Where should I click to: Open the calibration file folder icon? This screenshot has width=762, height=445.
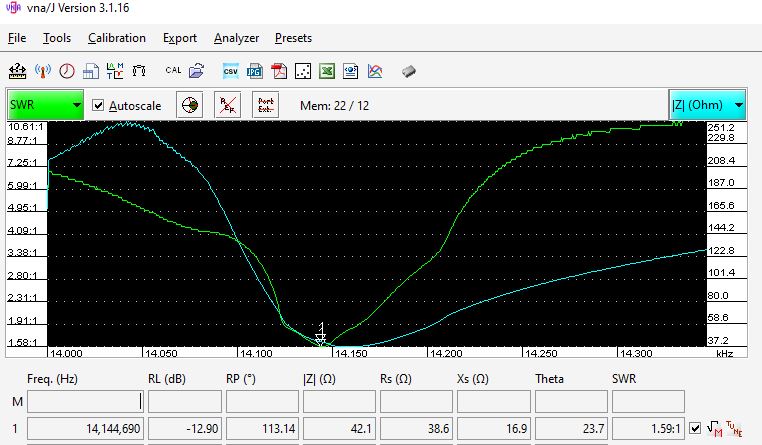(x=197, y=71)
